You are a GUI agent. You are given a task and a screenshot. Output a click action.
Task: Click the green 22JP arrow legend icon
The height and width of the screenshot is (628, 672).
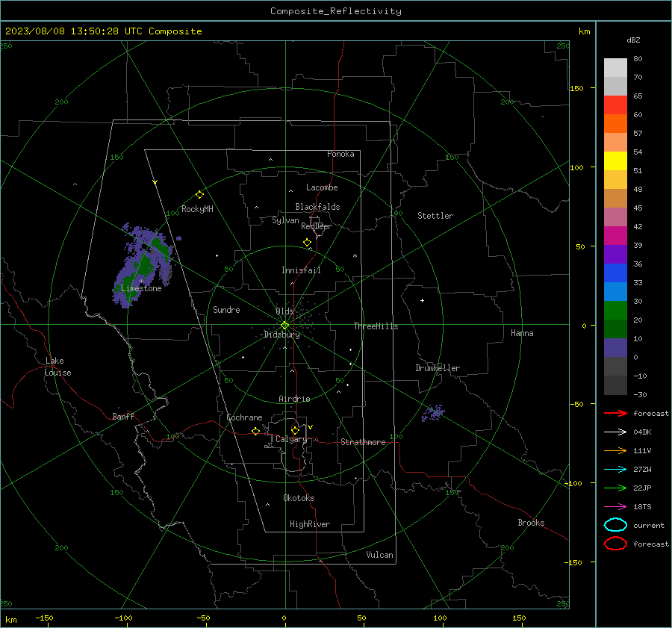point(615,488)
